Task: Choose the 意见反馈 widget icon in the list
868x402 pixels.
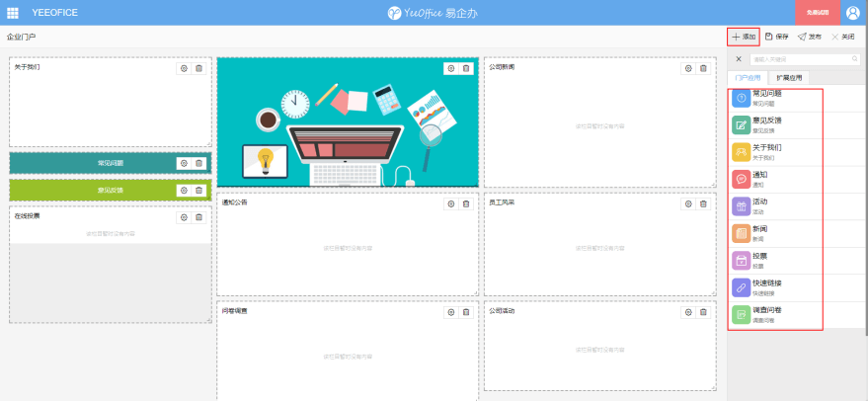Action: 741,124
